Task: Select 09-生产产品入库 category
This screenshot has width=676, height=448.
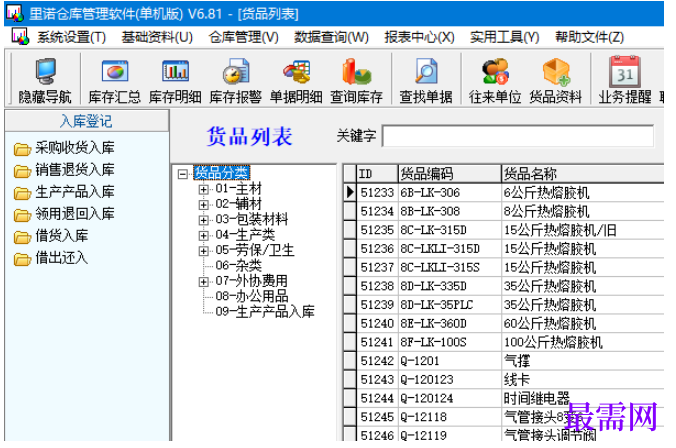Action: (265, 311)
